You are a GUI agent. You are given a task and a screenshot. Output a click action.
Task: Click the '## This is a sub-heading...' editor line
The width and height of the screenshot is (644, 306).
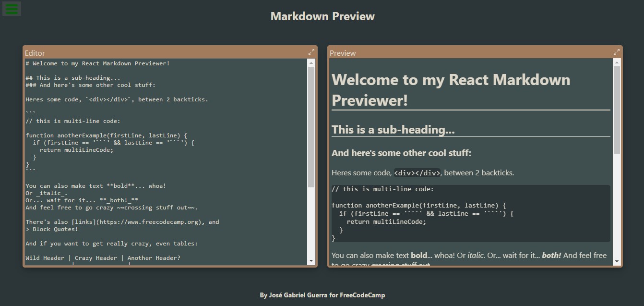click(73, 78)
